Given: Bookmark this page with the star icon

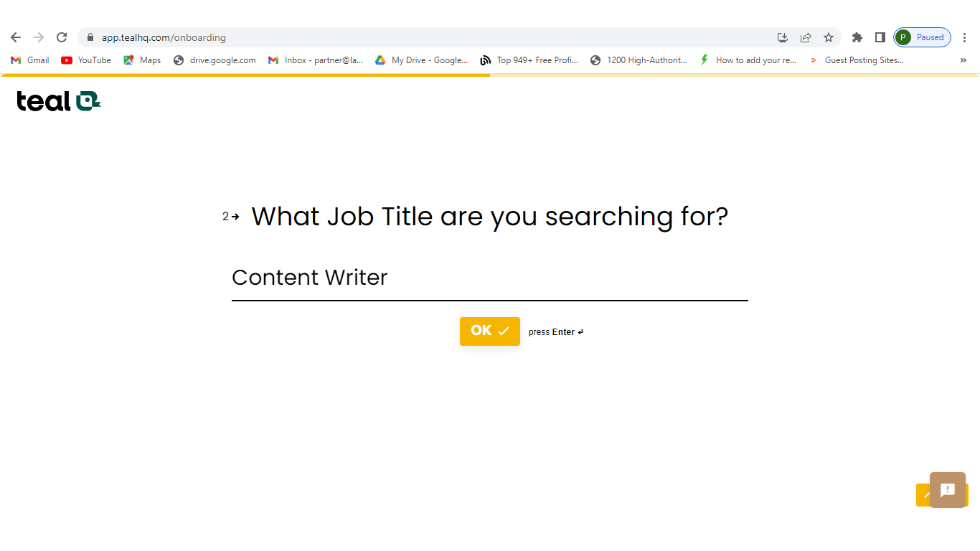Looking at the screenshot, I should 829,37.
